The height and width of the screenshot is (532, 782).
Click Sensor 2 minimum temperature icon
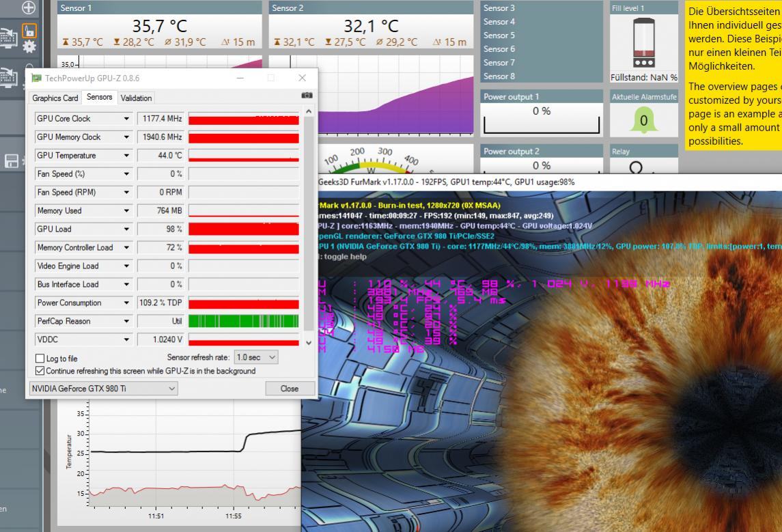pyautogui.click(x=328, y=42)
